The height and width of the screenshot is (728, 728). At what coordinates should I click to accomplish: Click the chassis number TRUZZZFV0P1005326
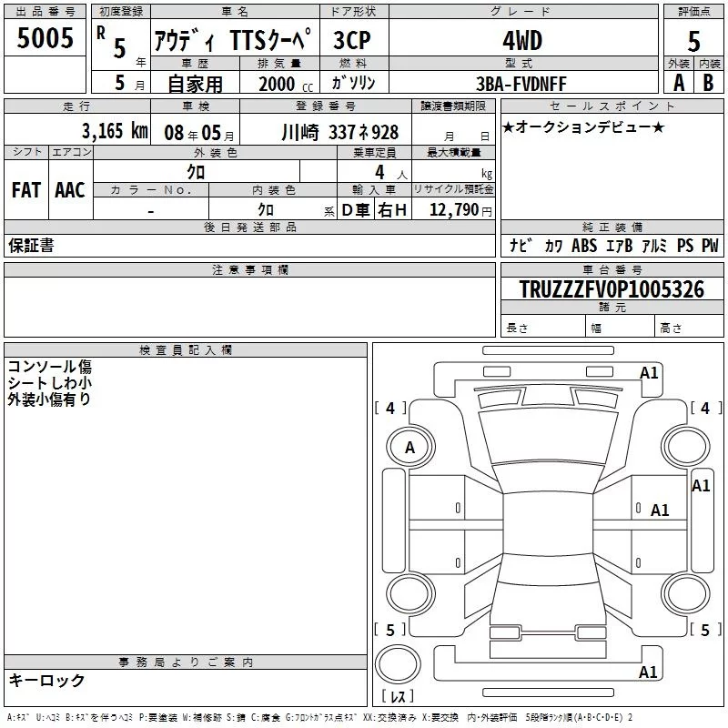coord(611,290)
